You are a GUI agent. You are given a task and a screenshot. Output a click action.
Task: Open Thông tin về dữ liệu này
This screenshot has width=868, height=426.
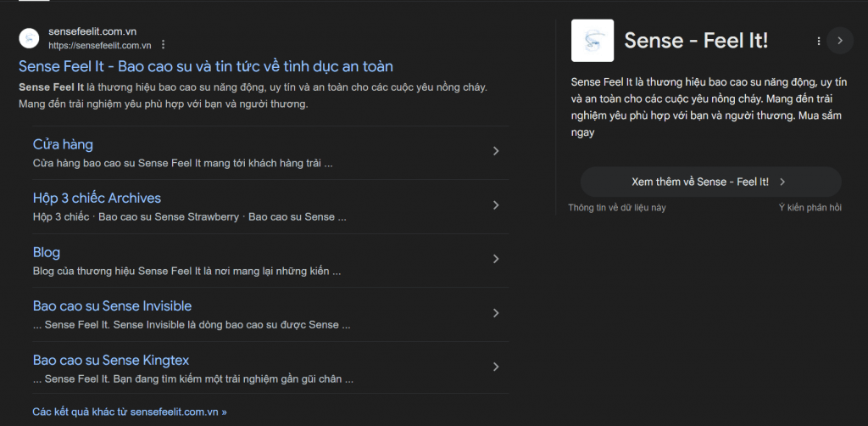pos(617,208)
